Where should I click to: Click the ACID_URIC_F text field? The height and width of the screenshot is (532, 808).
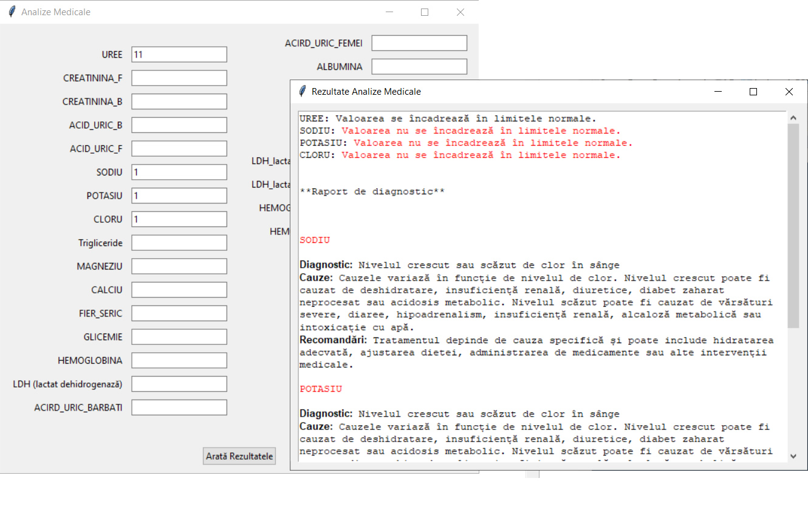click(179, 148)
